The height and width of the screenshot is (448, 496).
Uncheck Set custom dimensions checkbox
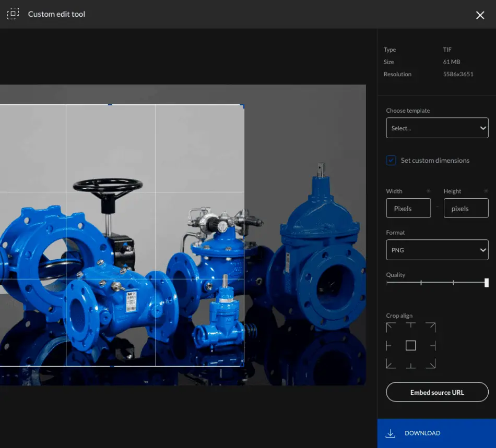click(x=391, y=160)
